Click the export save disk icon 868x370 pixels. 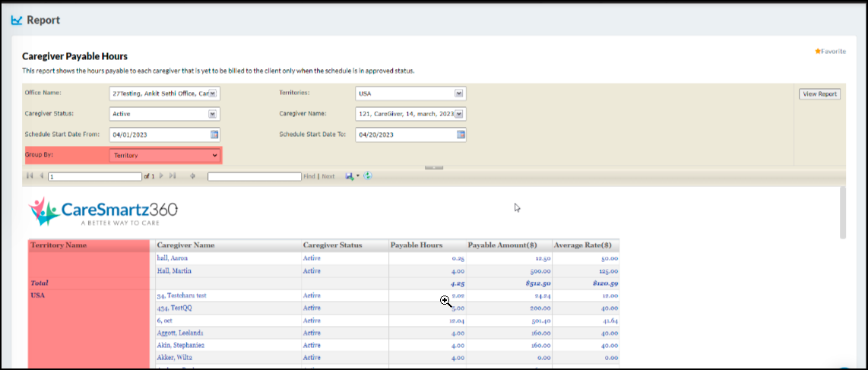[350, 176]
